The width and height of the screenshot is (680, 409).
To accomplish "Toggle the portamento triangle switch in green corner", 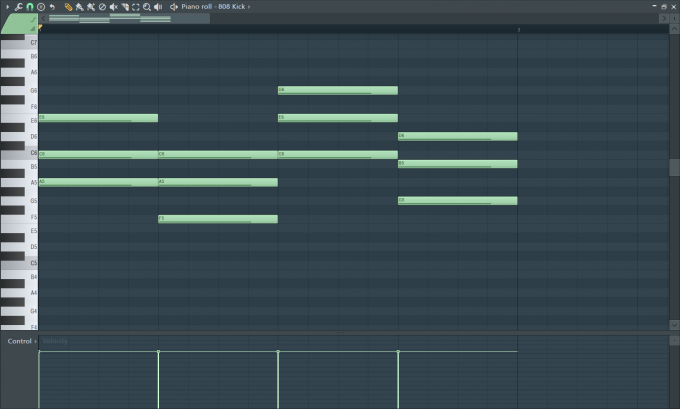I will click(x=33, y=28).
